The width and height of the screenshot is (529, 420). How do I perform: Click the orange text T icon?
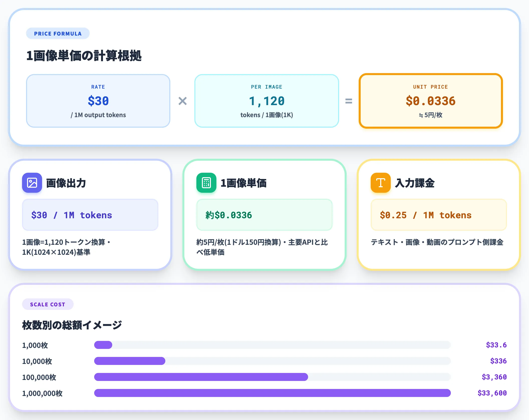pos(380,183)
